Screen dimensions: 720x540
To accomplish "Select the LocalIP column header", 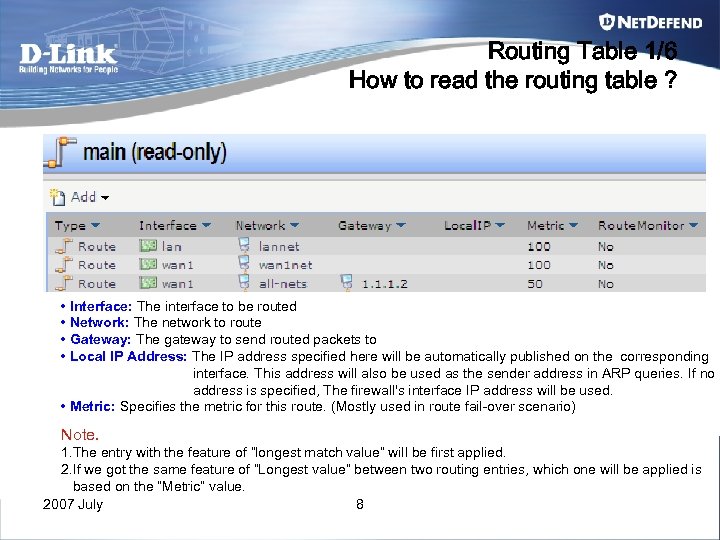I will coord(467,225).
